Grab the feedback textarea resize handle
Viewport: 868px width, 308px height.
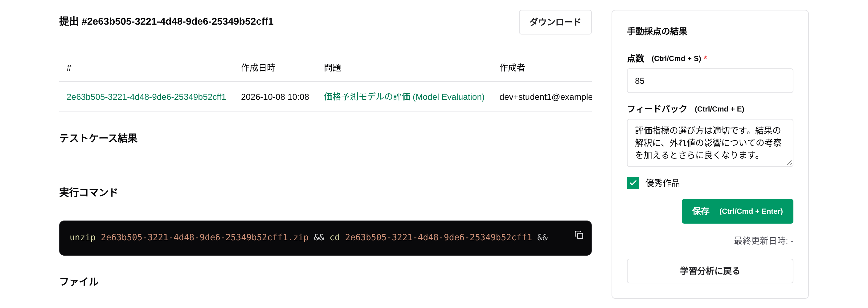[789, 163]
